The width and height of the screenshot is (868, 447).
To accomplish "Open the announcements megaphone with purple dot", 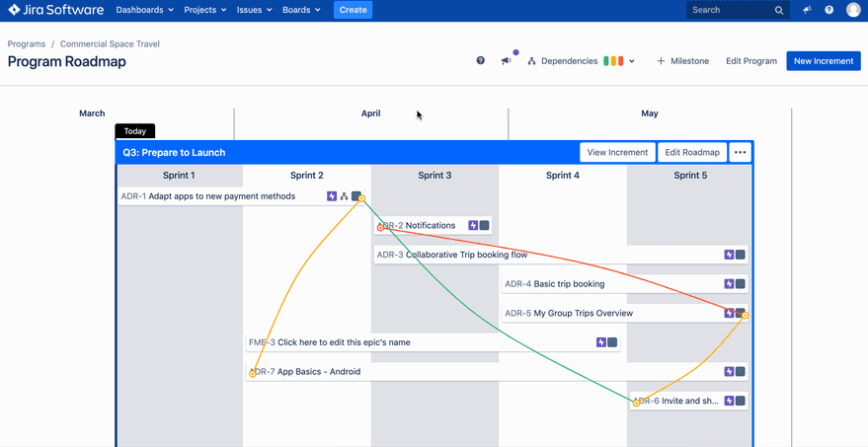I will (507, 61).
